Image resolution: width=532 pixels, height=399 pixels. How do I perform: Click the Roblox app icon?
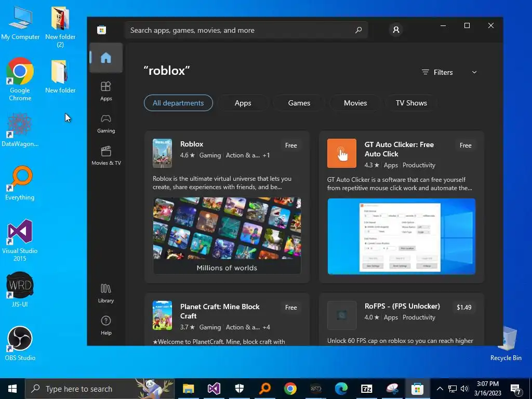(162, 153)
